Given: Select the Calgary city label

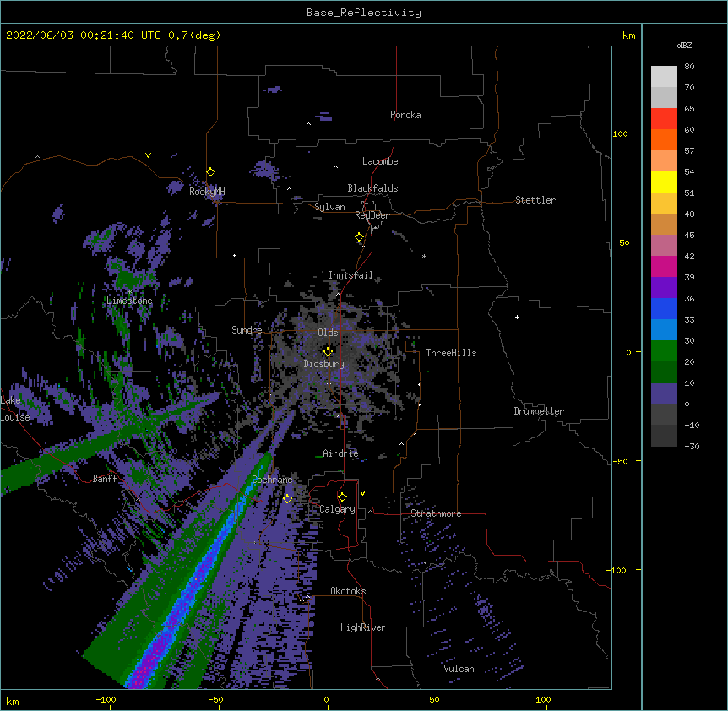Looking at the screenshot, I should (337, 509).
